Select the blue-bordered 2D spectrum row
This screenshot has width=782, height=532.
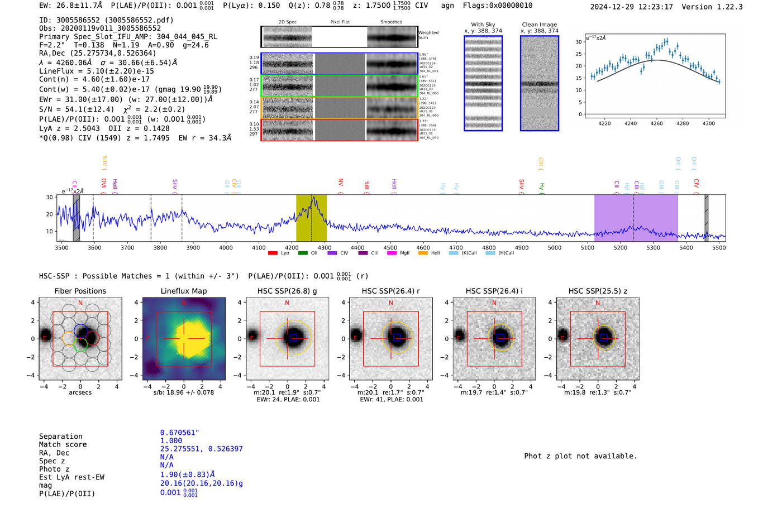coord(339,64)
